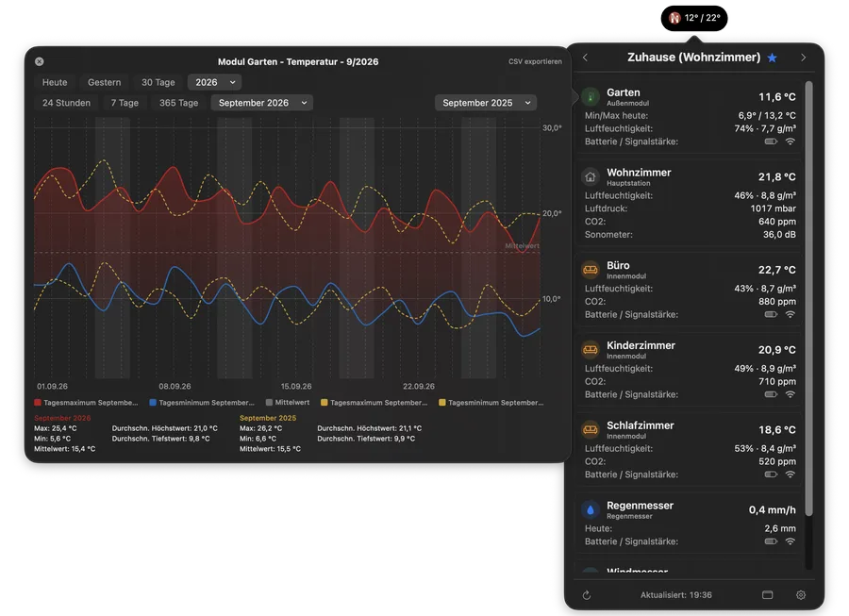849x616 pixels.
Task: Click the Garten Wi-Fi signal strength icon
Action: [791, 142]
